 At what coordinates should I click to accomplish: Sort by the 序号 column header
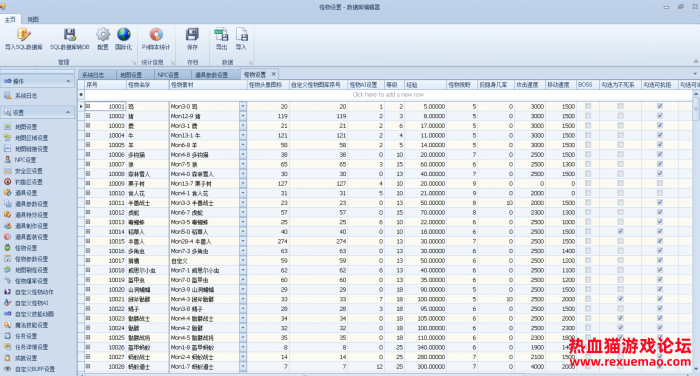pyautogui.click(x=105, y=84)
